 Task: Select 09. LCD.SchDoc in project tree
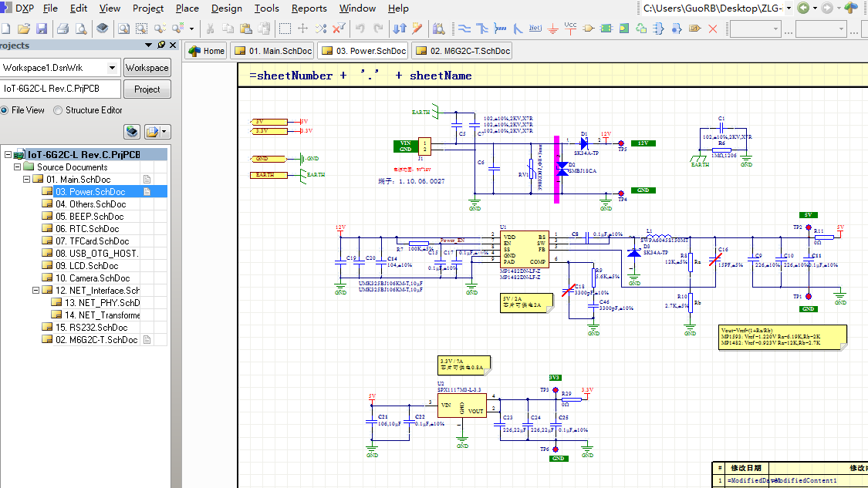point(87,265)
